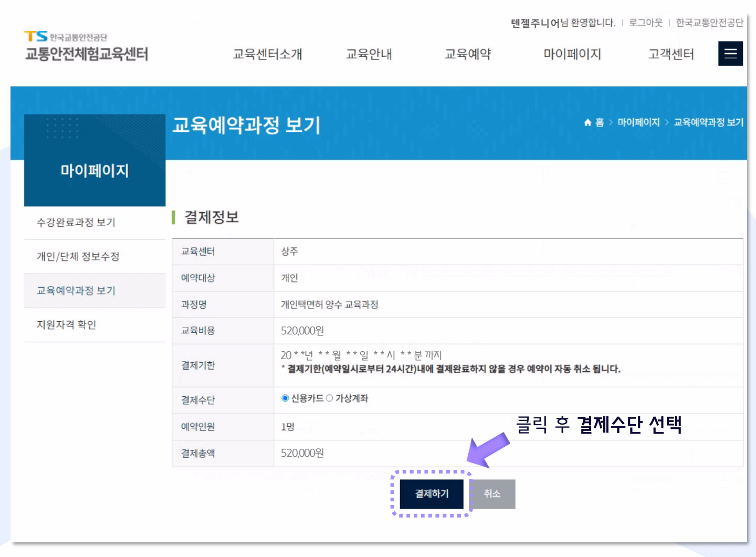Screen dimensions: 756x557
Task: Open the 교육예약 menu
Action: [x=468, y=54]
